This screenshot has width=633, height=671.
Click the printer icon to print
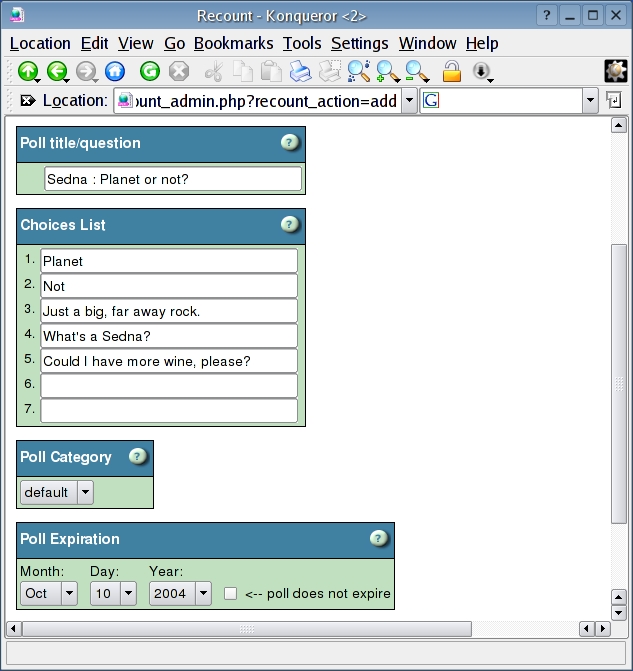[300, 71]
